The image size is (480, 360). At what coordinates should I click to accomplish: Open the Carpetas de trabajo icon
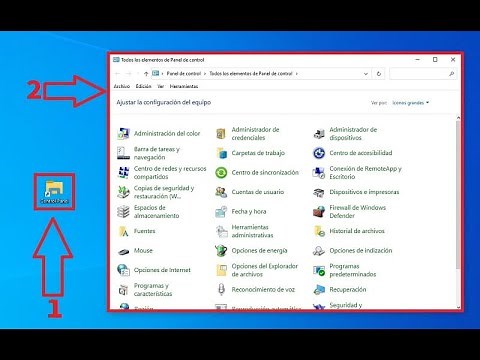click(x=221, y=153)
